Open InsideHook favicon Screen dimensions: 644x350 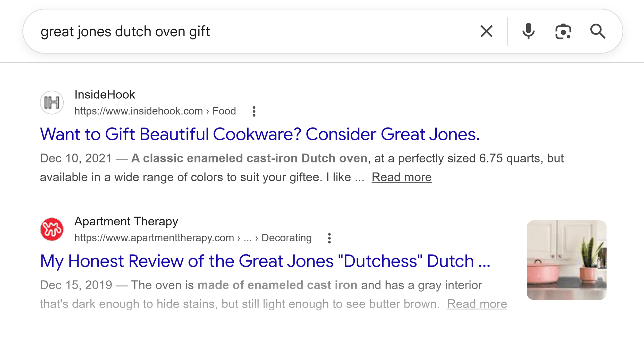pos(52,103)
